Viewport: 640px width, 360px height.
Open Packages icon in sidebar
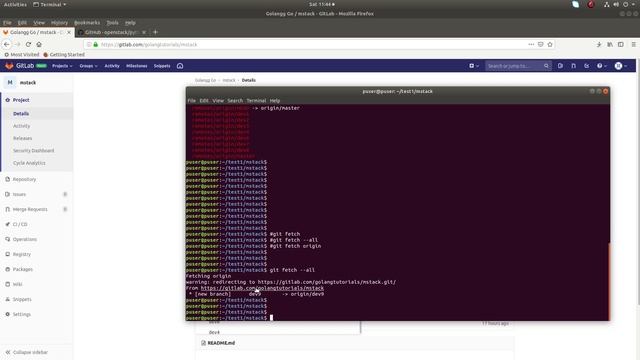(x=7, y=269)
